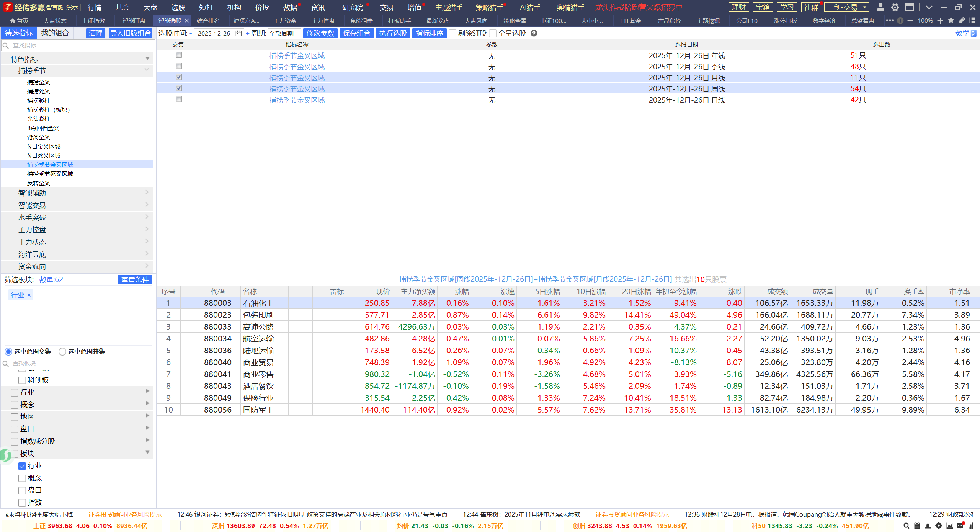
Task: Open the 一创-交易 dropdown arrow
Action: [x=865, y=7]
